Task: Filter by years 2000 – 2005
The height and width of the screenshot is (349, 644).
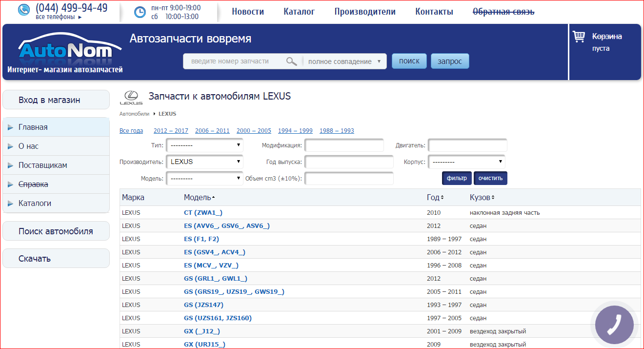Action: pos(254,131)
